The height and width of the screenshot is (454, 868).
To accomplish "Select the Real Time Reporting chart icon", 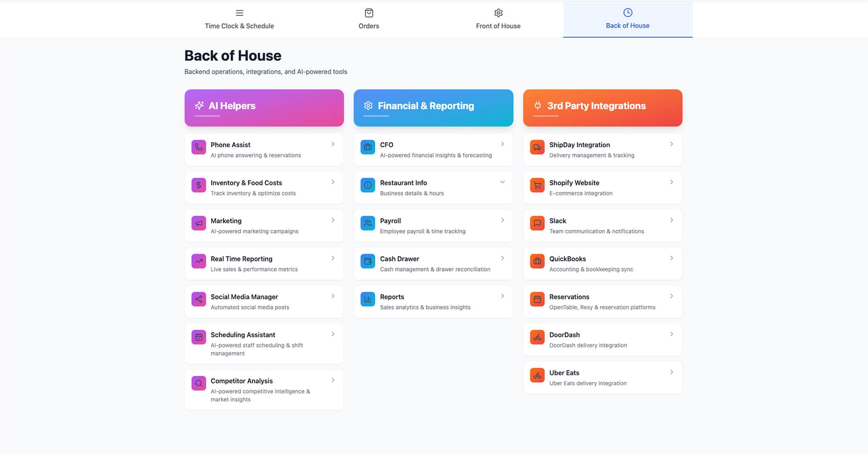I will (198, 261).
